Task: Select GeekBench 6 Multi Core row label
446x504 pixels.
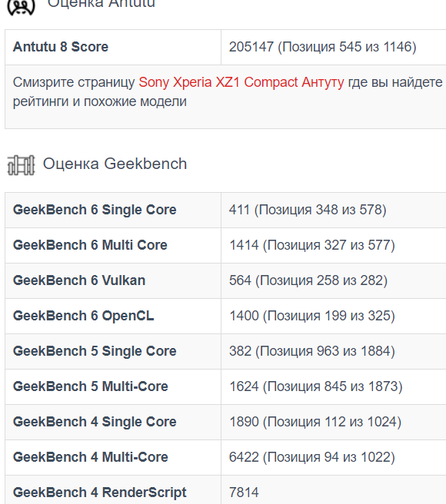Action: [x=90, y=245]
